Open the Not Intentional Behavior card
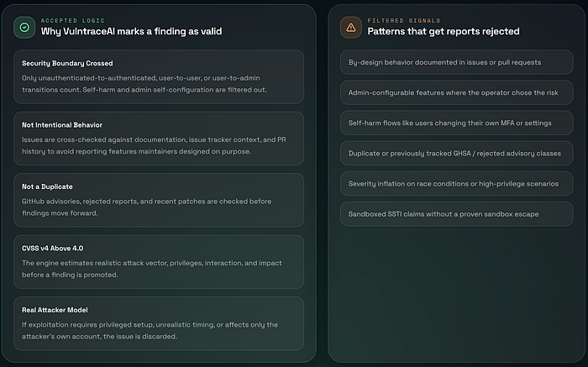588x367 pixels. tap(159, 139)
